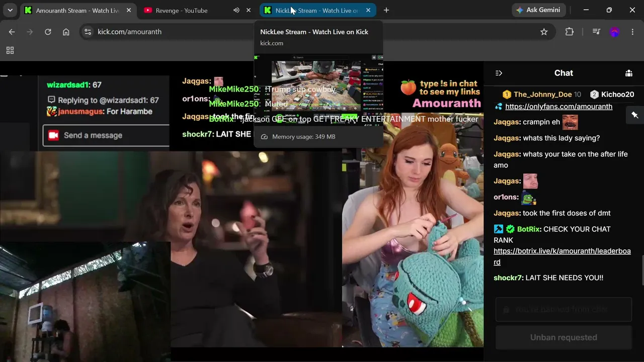Screen dimensions: 644x362
Task: Click the Amouranth webcam video feed
Action: 413,229
